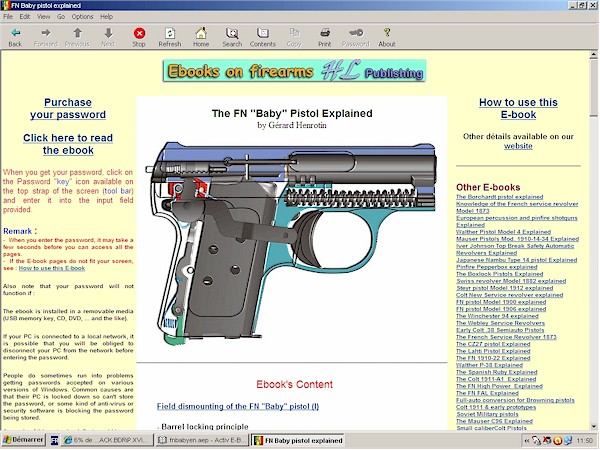Open the Help menu
Screen dimensions: 600x450
click(x=106, y=16)
